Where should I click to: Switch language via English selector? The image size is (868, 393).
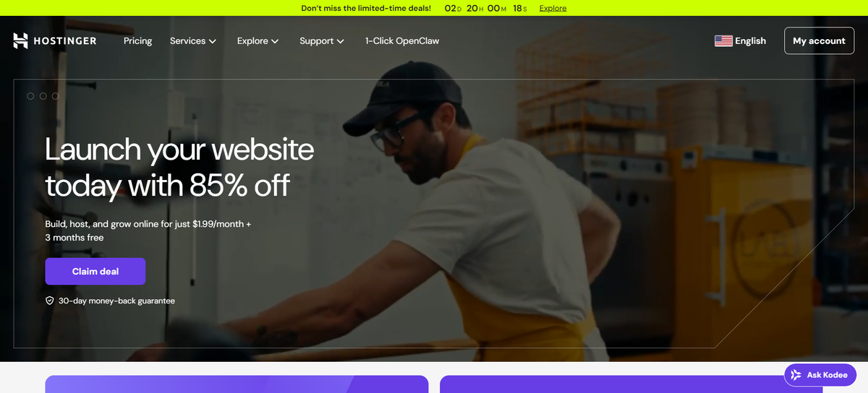(740, 41)
